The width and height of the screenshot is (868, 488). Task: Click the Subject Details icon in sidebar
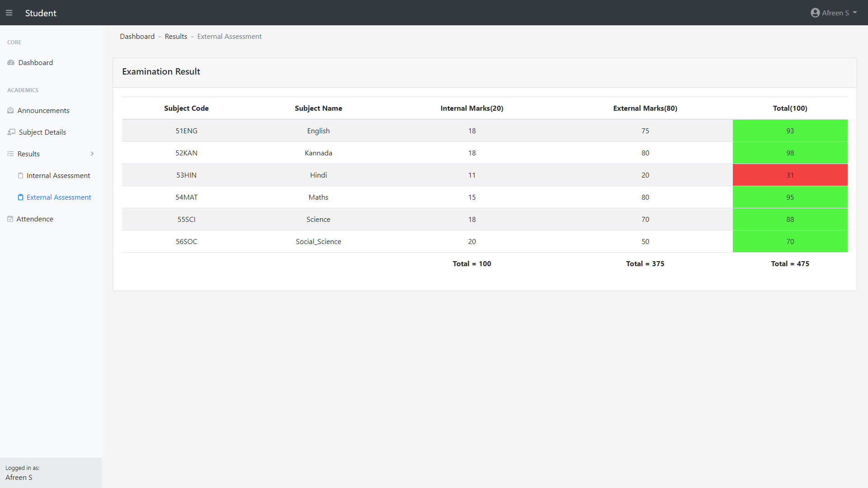coord(11,132)
